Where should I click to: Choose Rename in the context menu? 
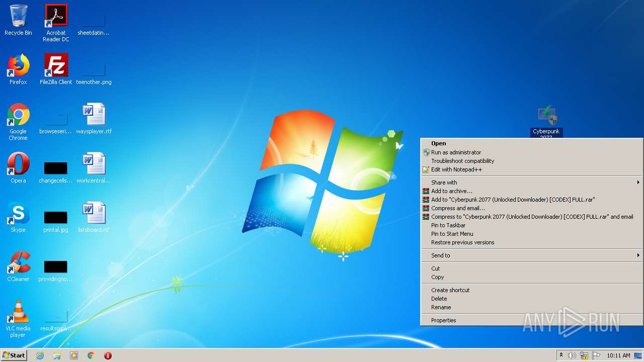tap(532, 307)
